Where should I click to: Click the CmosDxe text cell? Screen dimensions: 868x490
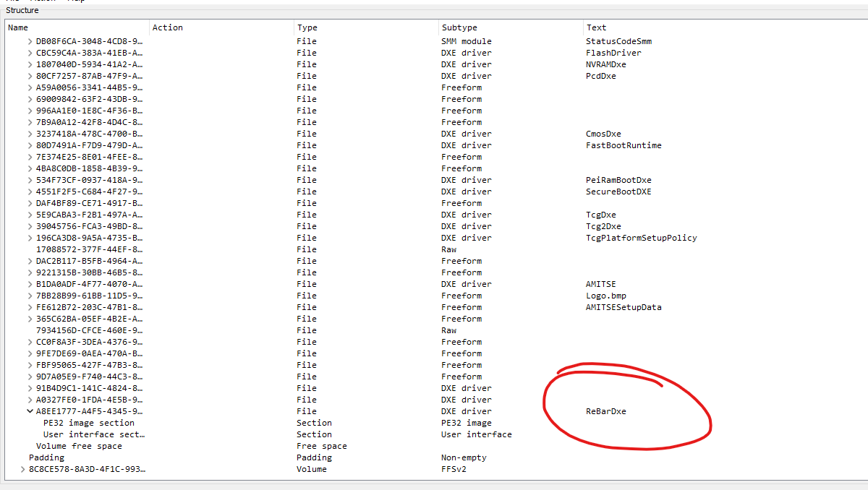click(x=603, y=134)
